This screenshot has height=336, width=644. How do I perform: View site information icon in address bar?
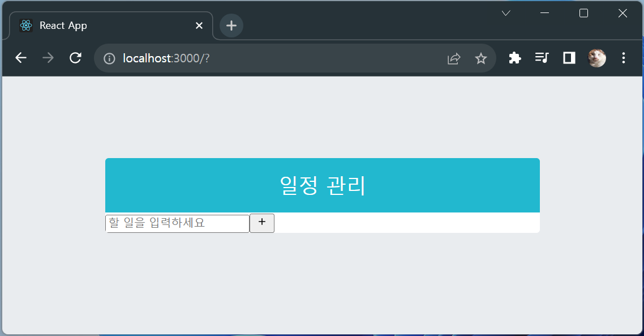click(109, 58)
